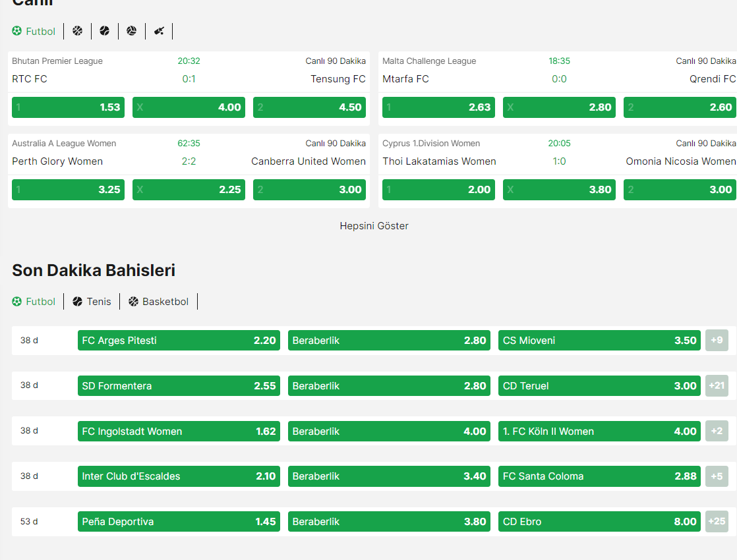Select the volleyball icon in live sports
This screenshot has height=560, width=737.
coord(132,31)
